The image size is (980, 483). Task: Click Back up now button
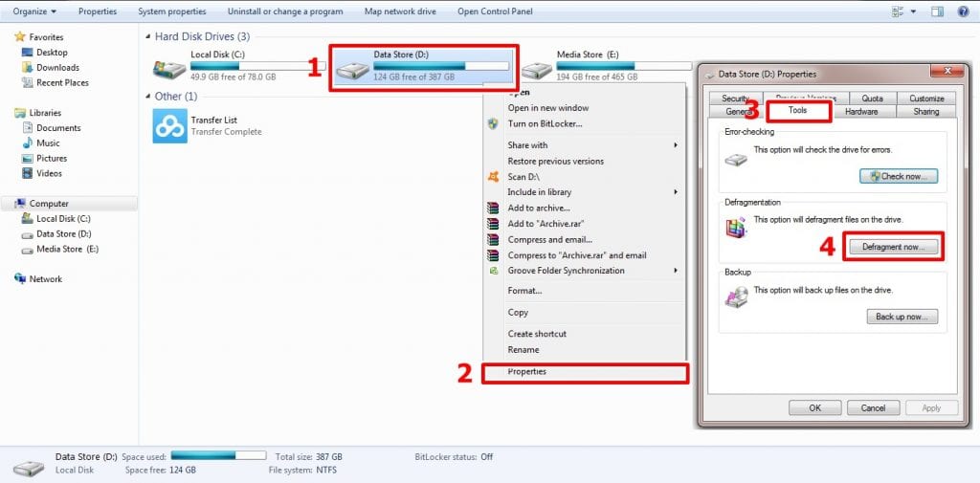902,317
